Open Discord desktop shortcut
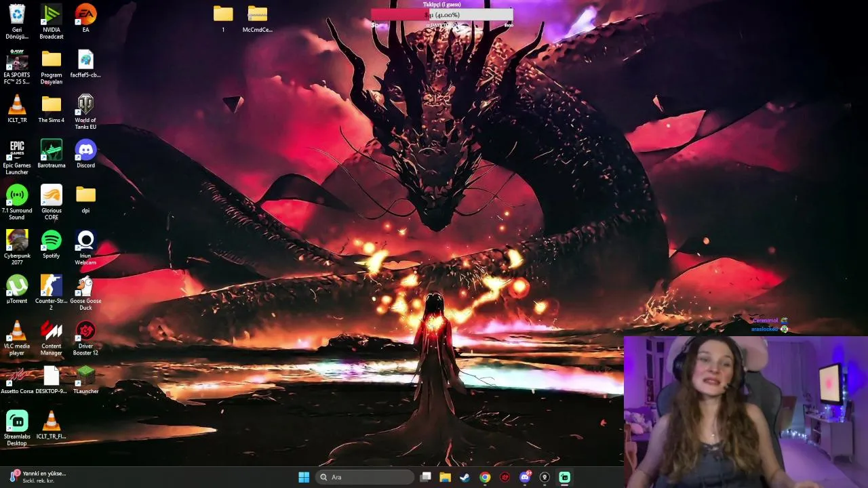 tap(85, 154)
